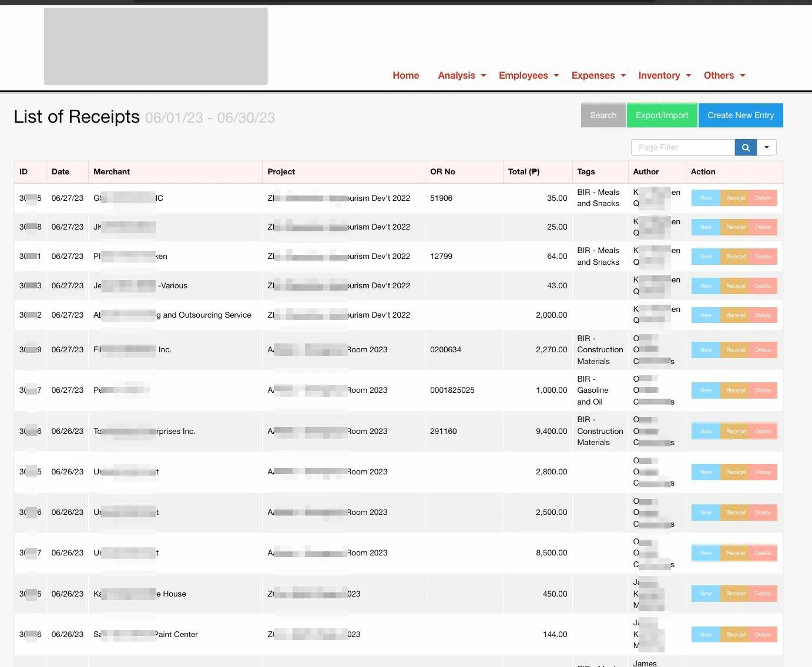Click the 'BIR - Gasoline and Oil' tag
Image resolution: width=812 pixels, height=667 pixels.
(x=592, y=390)
